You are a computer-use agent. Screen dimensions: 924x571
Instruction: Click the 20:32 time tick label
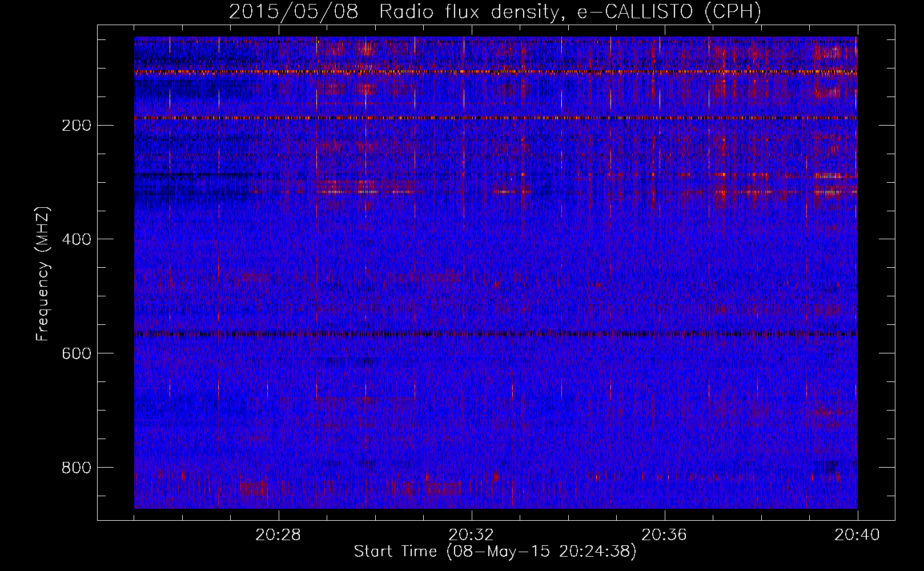click(471, 534)
